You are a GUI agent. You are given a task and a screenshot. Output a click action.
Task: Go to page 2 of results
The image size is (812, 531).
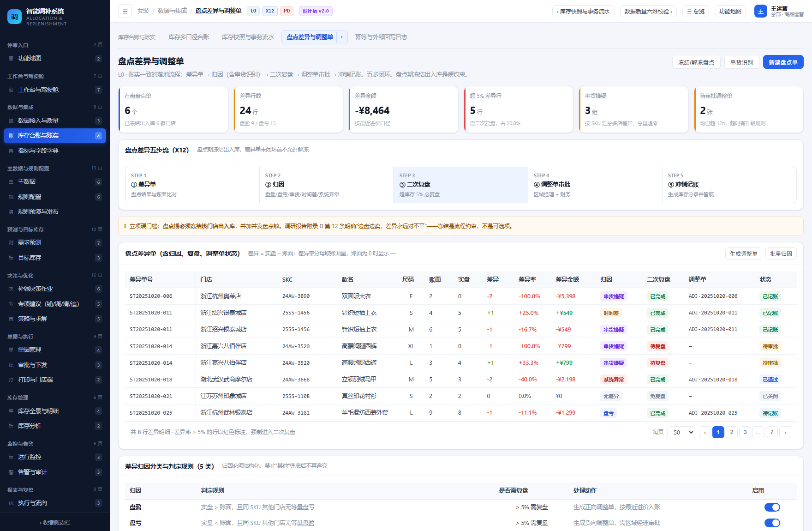pos(732,432)
